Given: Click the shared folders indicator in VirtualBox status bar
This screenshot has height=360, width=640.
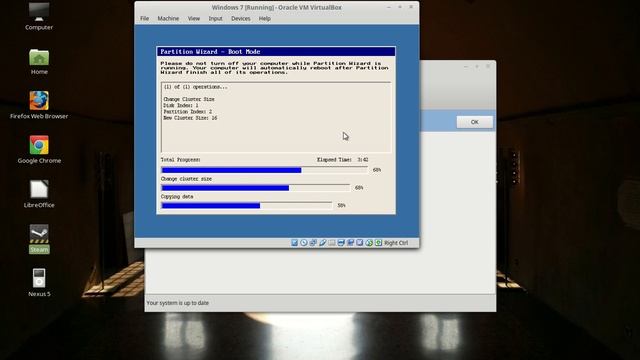Looking at the screenshot, I should tap(332, 243).
